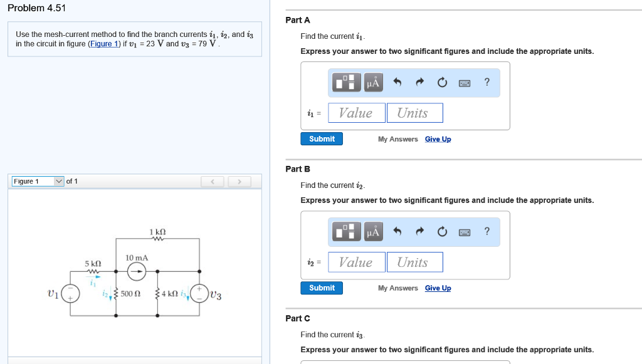The height and width of the screenshot is (364, 642).
Task: Select the µA units icon in Part B
Action: 373,231
